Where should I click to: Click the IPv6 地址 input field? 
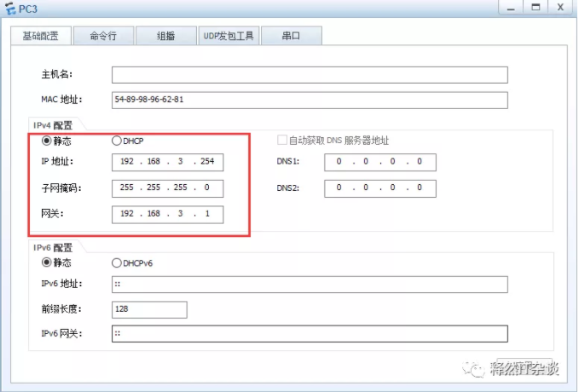(310, 285)
